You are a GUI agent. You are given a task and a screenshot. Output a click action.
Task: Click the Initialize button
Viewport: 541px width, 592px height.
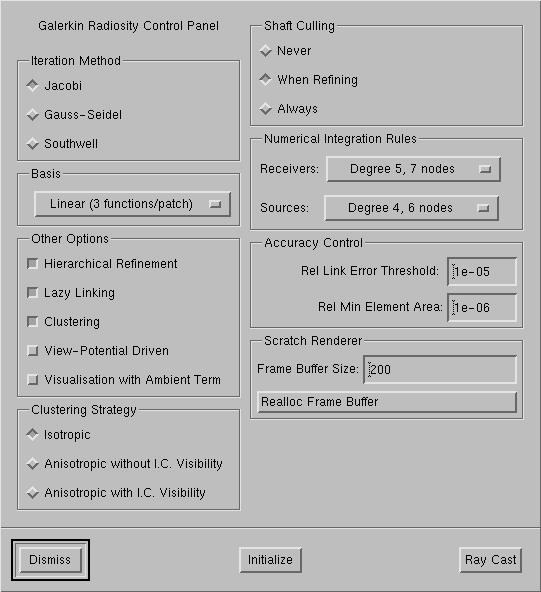(x=270, y=560)
